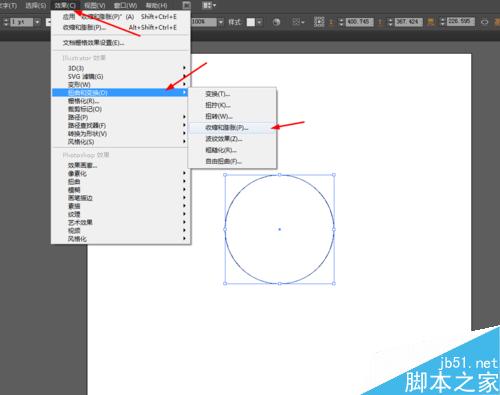Click the recolor artwork wheel icon
The width and height of the screenshot is (500, 395).
click(x=276, y=22)
